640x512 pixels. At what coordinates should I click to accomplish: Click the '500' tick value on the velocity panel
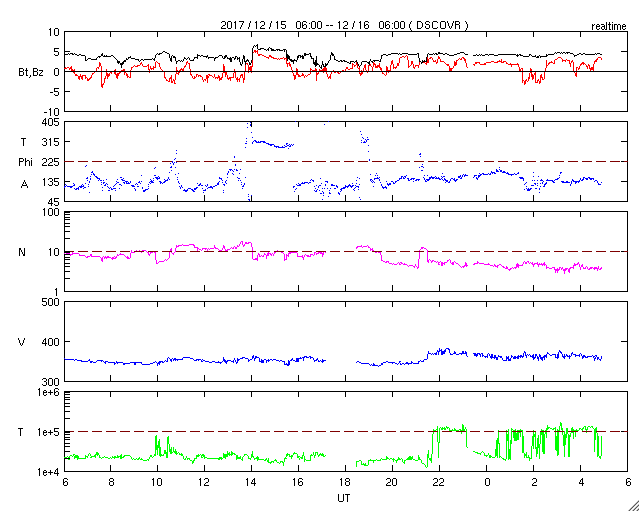point(51,302)
